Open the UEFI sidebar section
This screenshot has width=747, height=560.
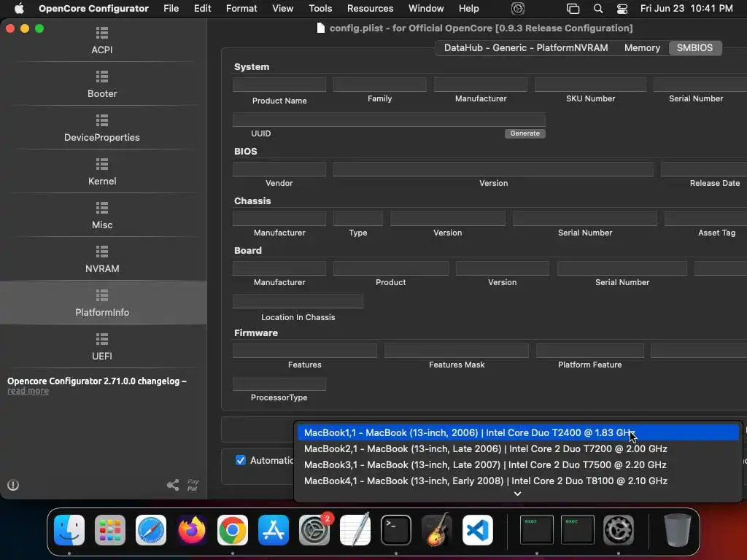point(102,347)
